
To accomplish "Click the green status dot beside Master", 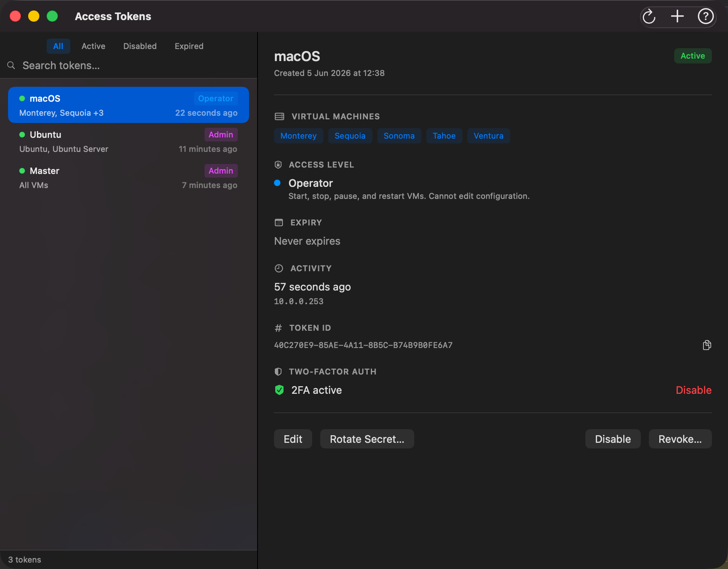I will 22,171.
